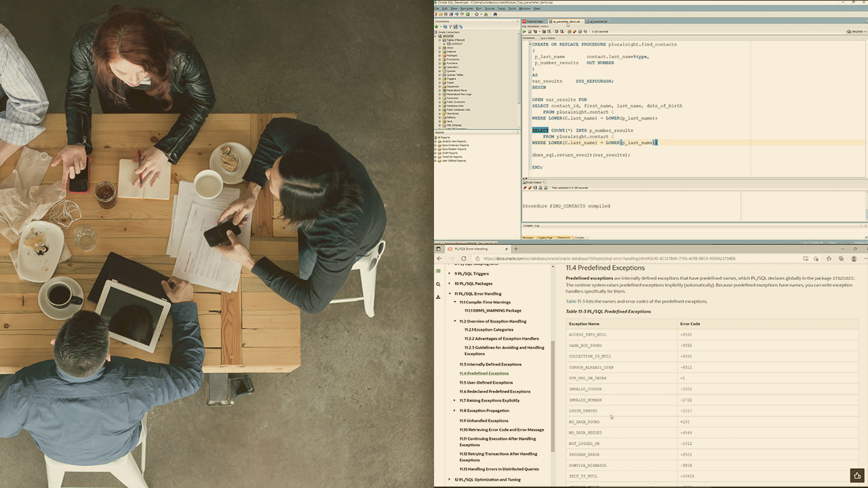868x488 pixels.
Task: Close the PL/SQL Error Handling browser tab
Action: tap(507, 249)
